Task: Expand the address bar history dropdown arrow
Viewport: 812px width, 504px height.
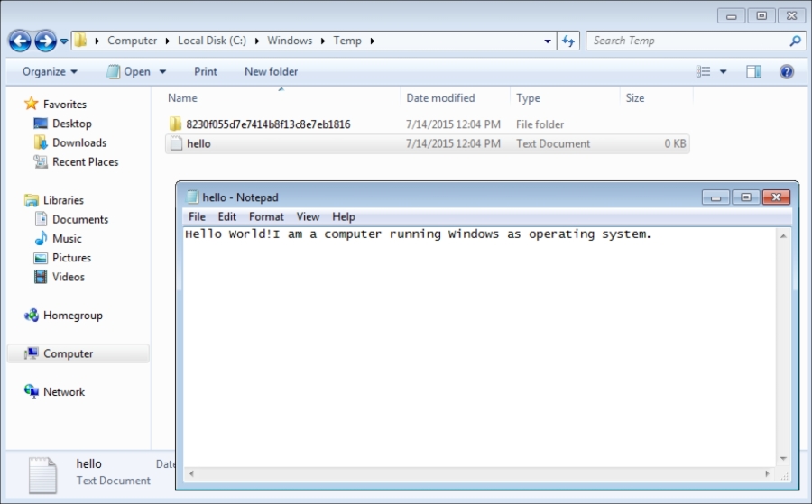Action: [x=548, y=41]
